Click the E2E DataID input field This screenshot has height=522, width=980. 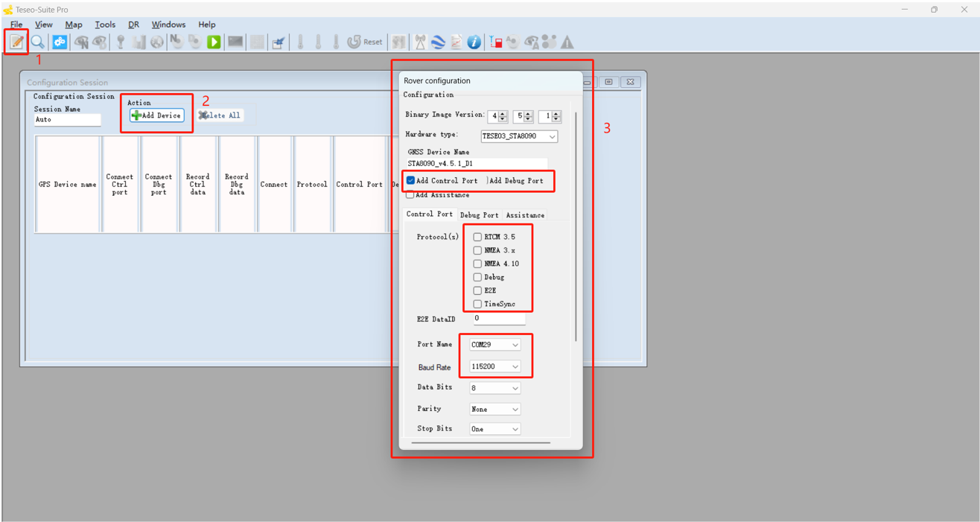498,319
